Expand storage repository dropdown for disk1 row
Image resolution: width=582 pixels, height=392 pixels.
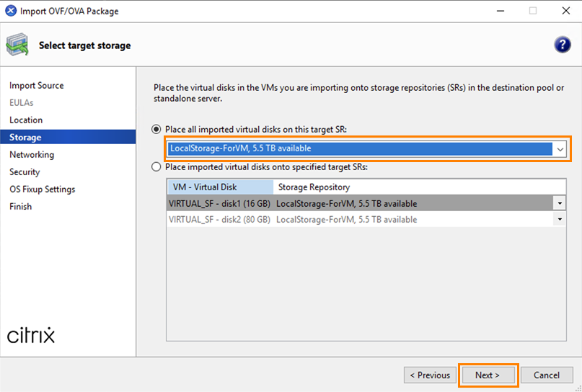(560, 203)
